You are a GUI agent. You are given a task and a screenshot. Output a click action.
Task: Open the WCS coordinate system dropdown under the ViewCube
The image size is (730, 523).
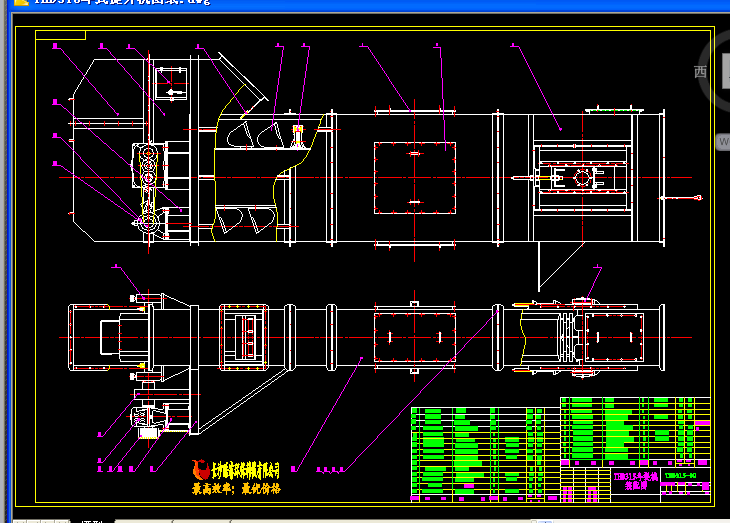[723, 142]
